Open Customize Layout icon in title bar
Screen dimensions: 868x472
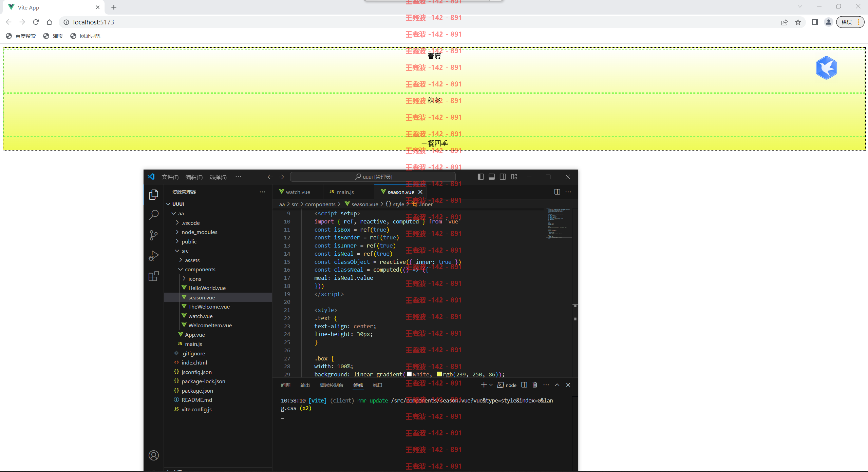coord(514,177)
